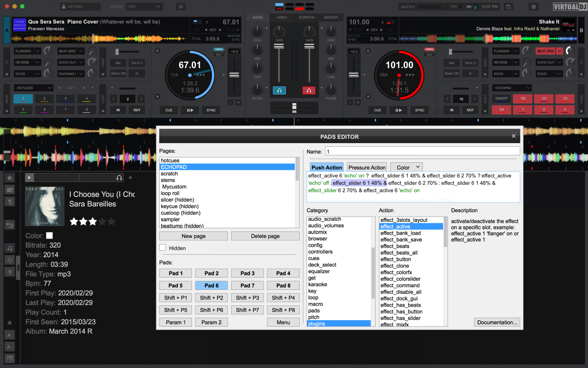Image resolution: width=588 pixels, height=368 pixels.
Task: Open left deck REVERB effect dropdown
Action: 37,62
